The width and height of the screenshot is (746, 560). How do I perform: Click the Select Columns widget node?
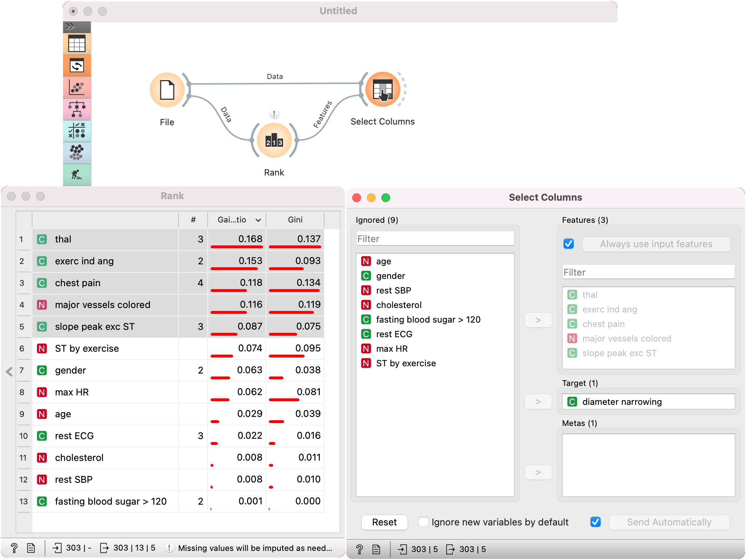coord(382,90)
